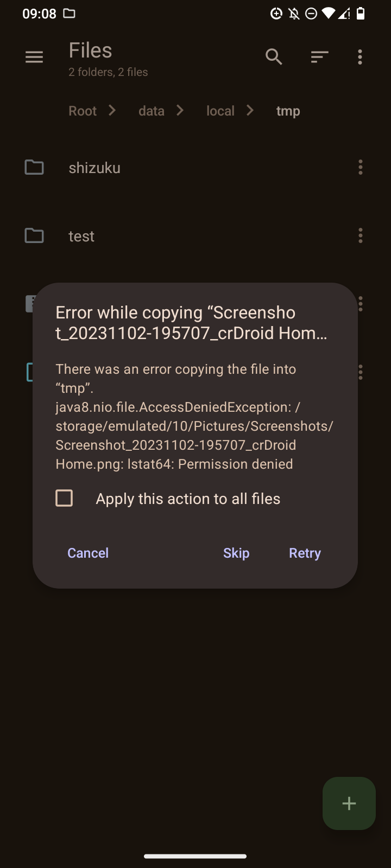The image size is (391, 868).
Task: Click the status bar screenshot folder icon
Action: pos(69,14)
